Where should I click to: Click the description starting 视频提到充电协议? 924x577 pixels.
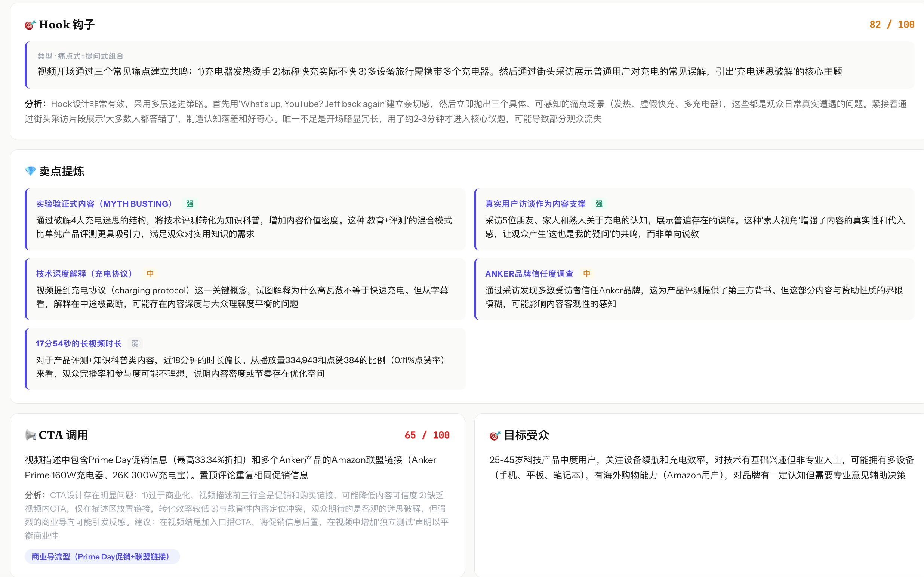tap(242, 297)
